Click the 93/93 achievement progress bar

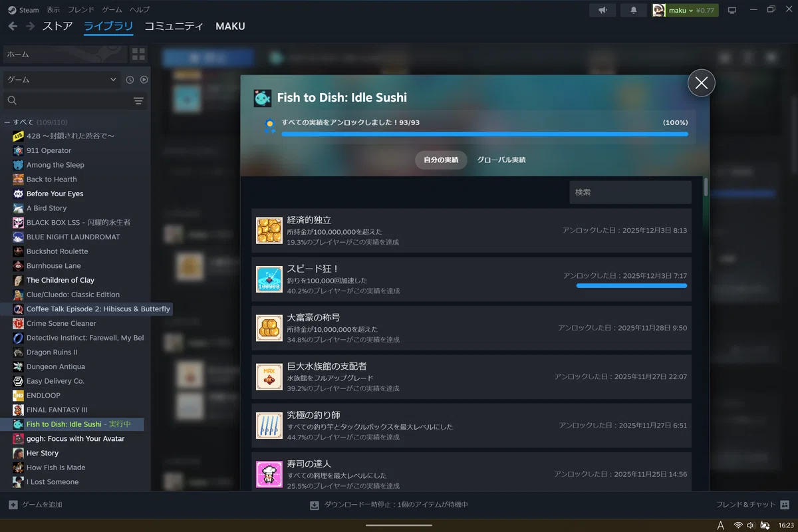(x=485, y=134)
